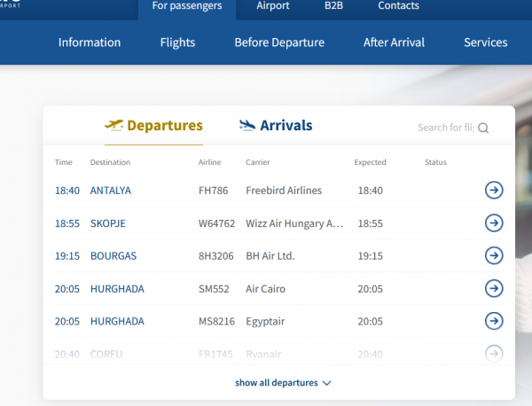The image size is (532, 406).
Task: Go to Contacts in top navigation
Action: coord(398,6)
